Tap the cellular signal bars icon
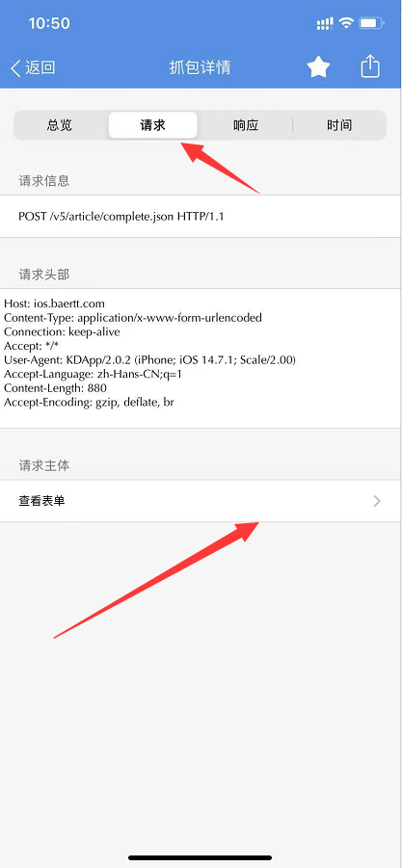 click(325, 23)
